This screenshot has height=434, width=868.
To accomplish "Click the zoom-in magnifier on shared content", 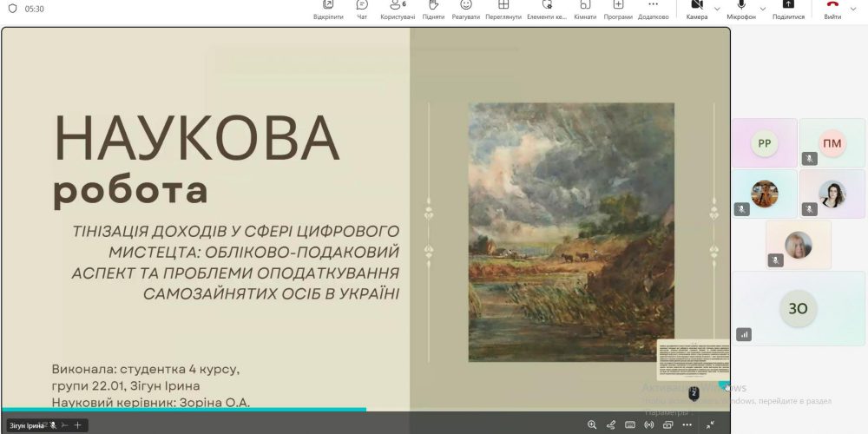I will [x=592, y=424].
